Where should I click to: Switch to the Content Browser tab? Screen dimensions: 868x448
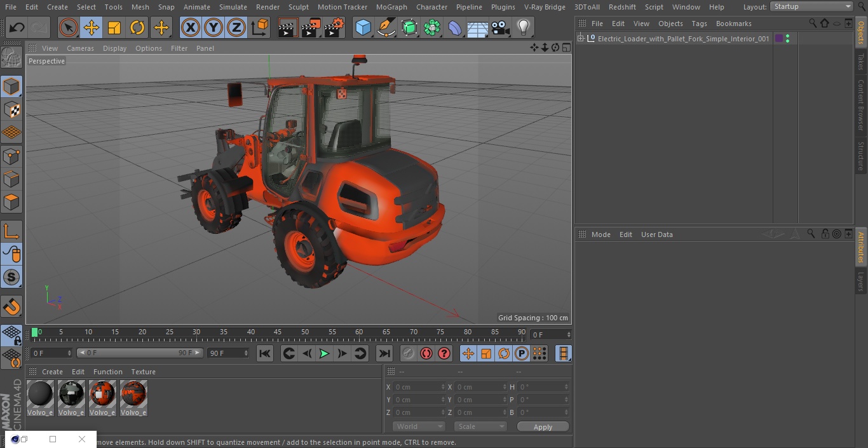861,105
